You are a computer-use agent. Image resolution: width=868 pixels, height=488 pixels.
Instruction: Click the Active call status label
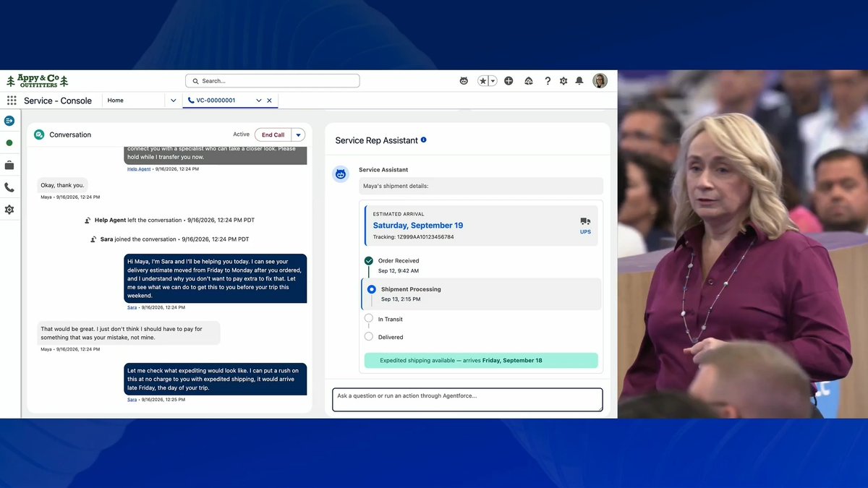(241, 134)
